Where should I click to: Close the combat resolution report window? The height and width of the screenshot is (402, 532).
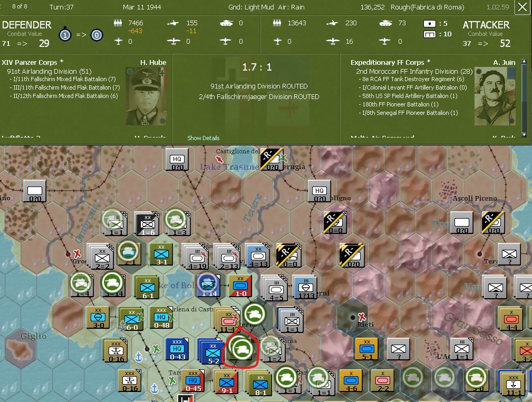coord(523,7)
